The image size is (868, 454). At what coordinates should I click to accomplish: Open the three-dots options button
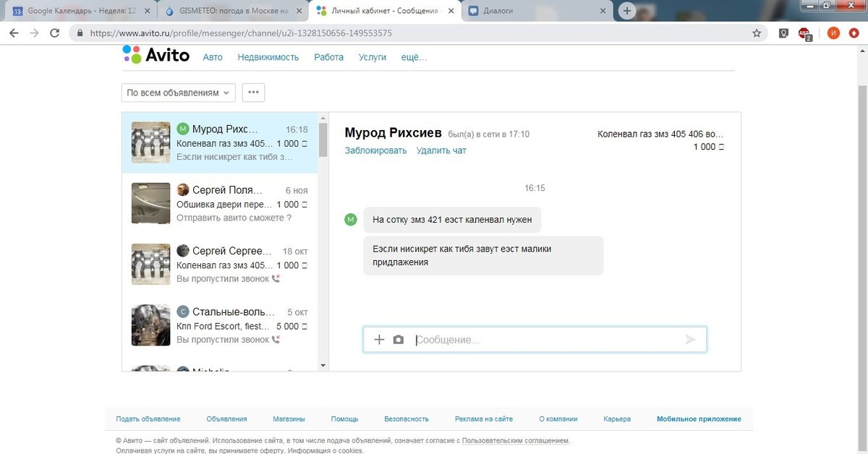tap(253, 93)
